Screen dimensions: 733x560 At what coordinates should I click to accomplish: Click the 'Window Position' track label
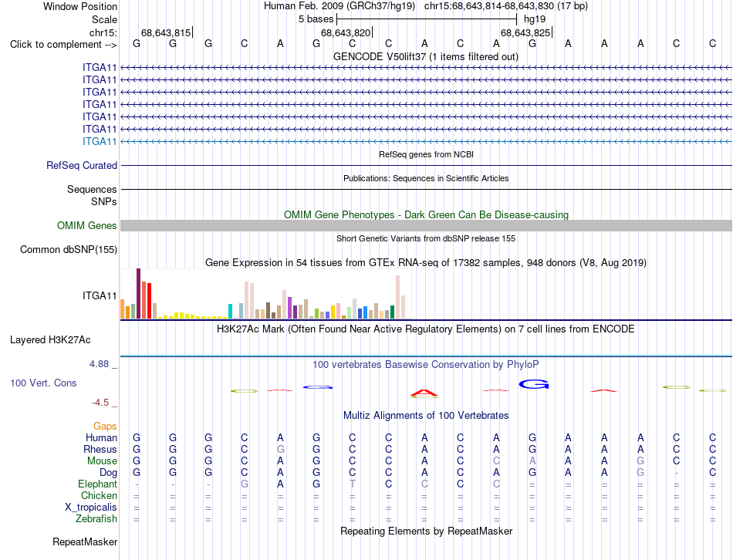[80, 6]
